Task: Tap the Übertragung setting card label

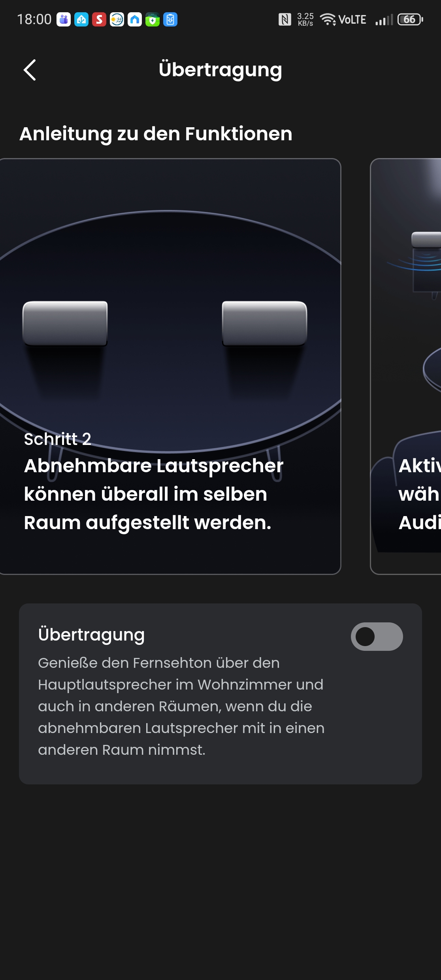Action: tap(91, 635)
